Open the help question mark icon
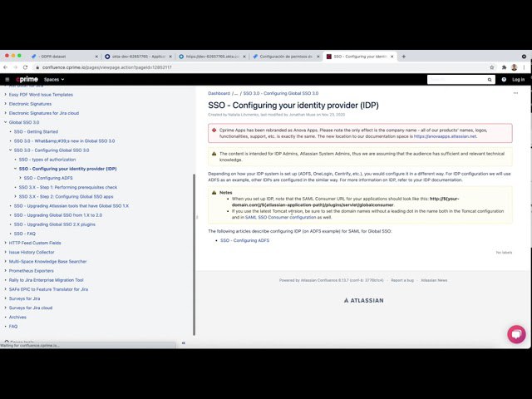Image resolution: width=532 pixels, height=399 pixels. pos(504,80)
